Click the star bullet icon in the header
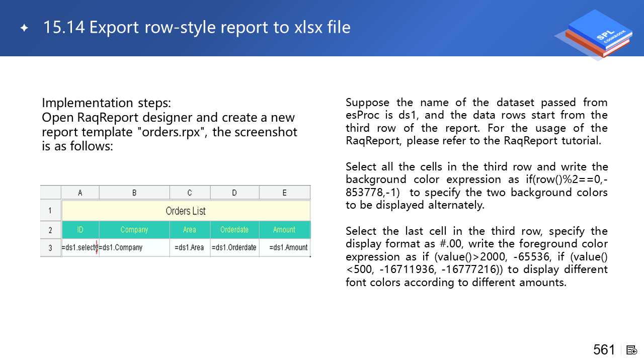The height and width of the screenshot is (362, 644). pos(24,28)
